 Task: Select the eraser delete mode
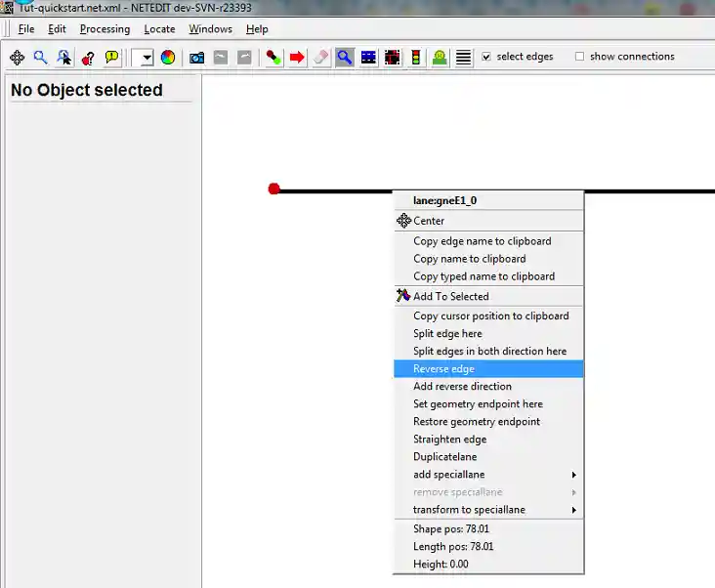pos(320,58)
